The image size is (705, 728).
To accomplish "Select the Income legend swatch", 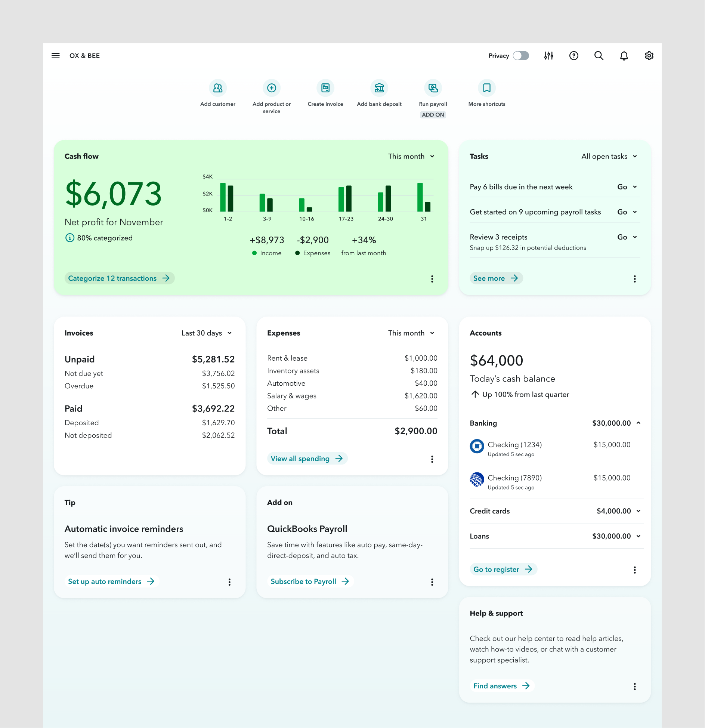I will tap(255, 253).
